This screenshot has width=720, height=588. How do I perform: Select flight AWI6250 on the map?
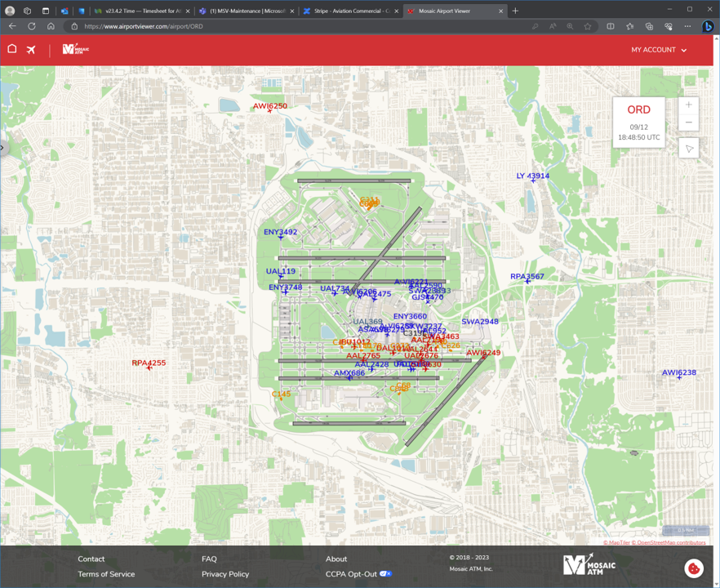(x=270, y=106)
